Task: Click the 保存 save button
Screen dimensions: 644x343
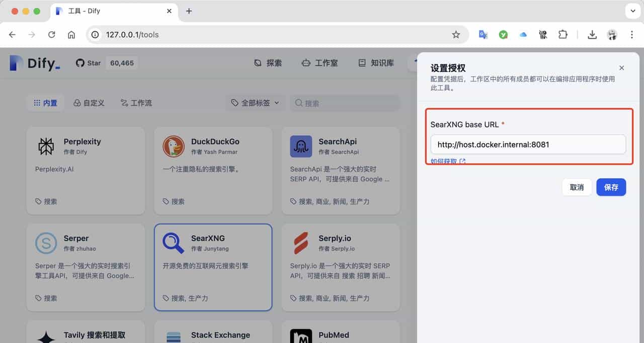Action: coord(611,187)
